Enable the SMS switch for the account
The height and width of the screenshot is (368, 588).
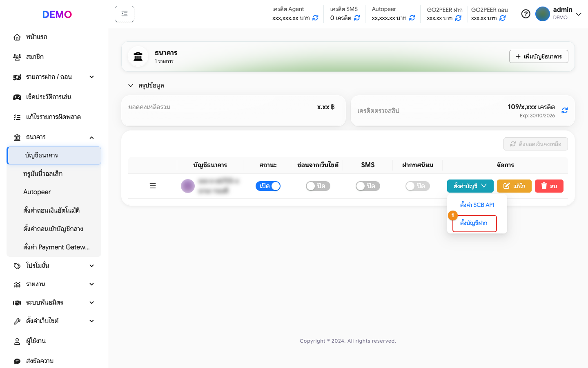pyautogui.click(x=368, y=186)
